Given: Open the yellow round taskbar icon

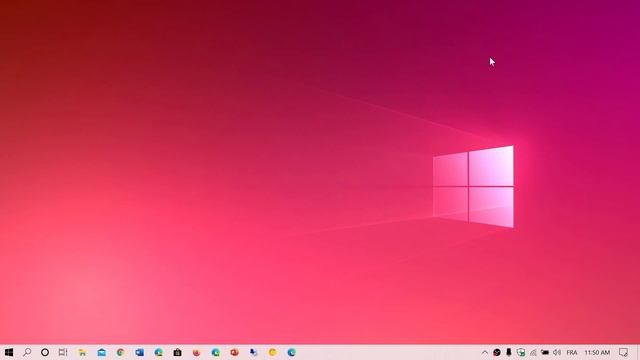Looking at the screenshot, I should [273, 352].
